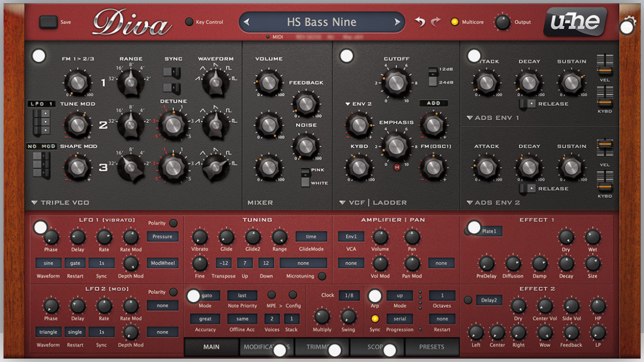
Task: Click the filter KYBD knob
Action: 359,167
